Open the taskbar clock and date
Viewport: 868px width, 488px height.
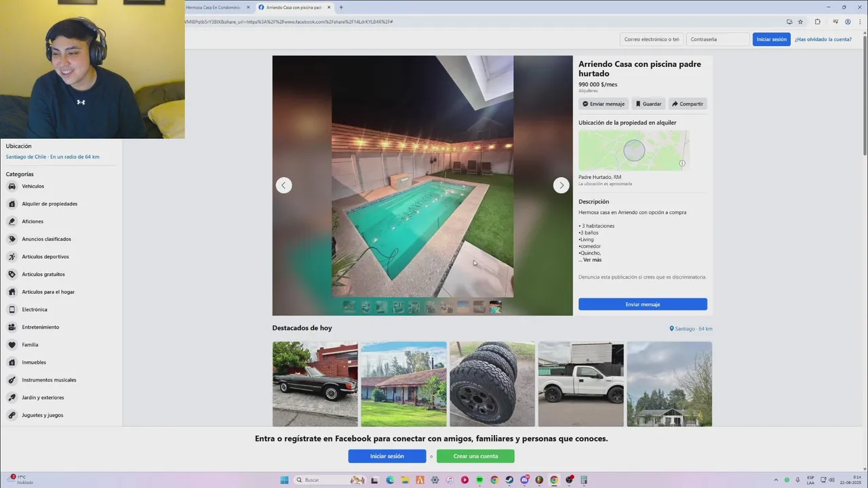[x=849, y=480]
